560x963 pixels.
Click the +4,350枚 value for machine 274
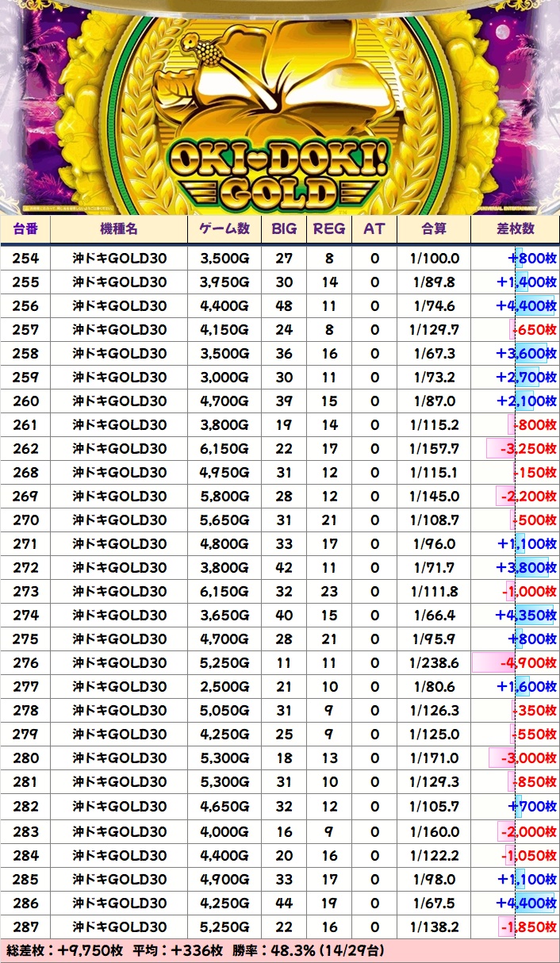coord(525,616)
